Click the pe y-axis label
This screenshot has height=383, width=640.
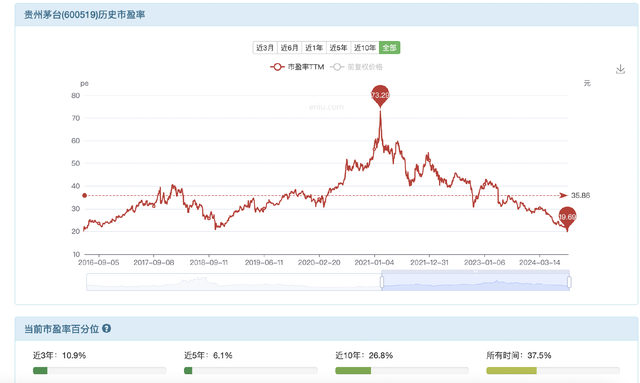[84, 84]
